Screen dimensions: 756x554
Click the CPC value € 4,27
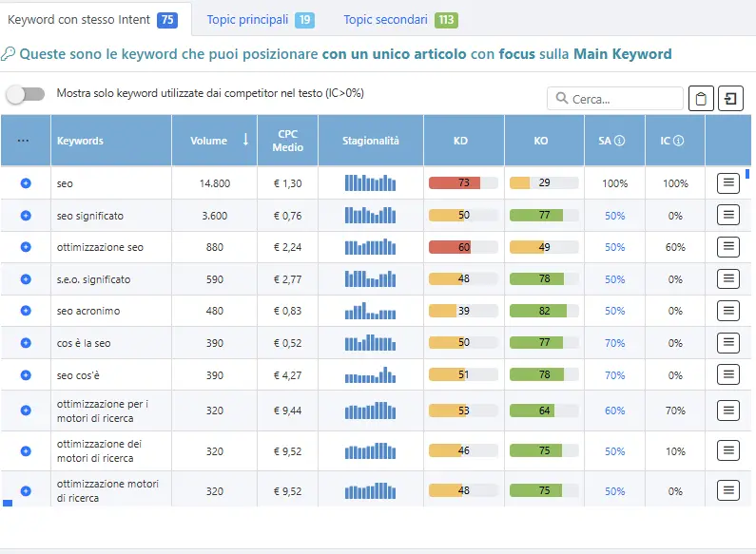pyautogui.click(x=287, y=375)
